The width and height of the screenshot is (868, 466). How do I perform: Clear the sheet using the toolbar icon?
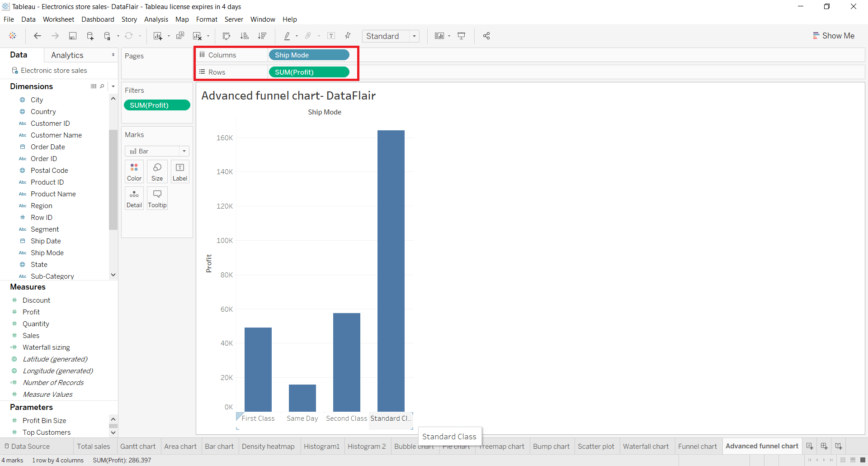[x=198, y=36]
